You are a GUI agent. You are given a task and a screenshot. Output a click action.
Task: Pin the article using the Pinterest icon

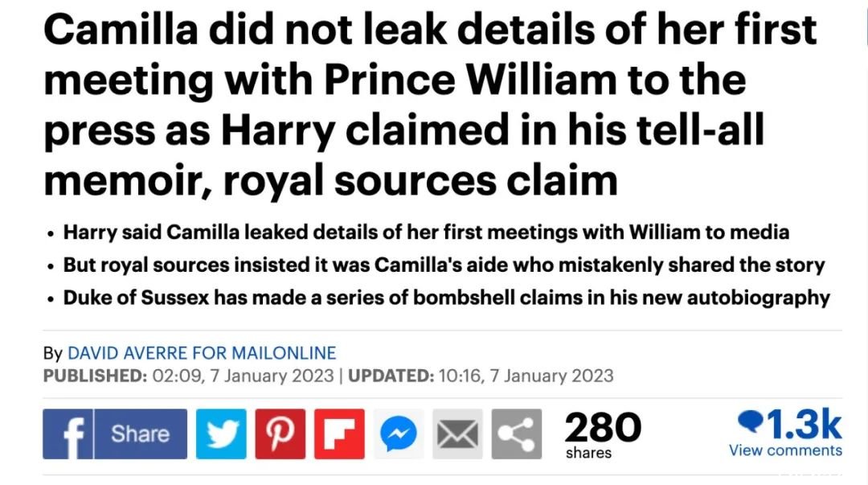pyautogui.click(x=280, y=434)
